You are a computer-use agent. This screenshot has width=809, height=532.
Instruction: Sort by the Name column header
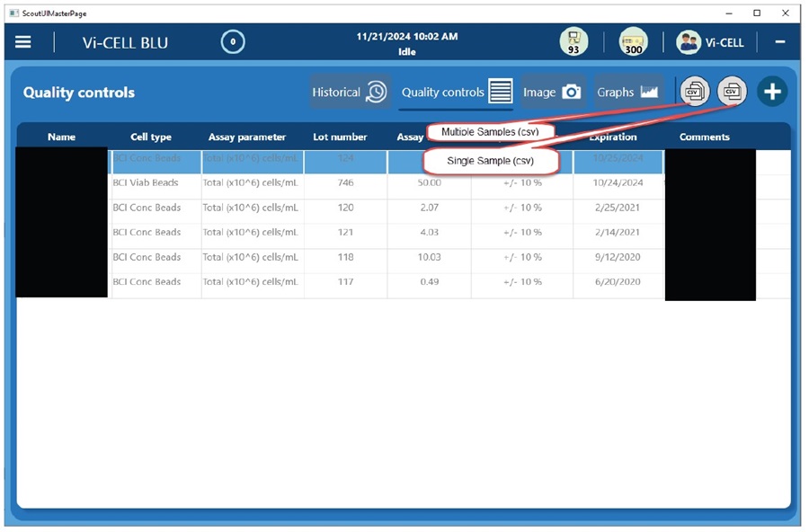click(x=61, y=137)
